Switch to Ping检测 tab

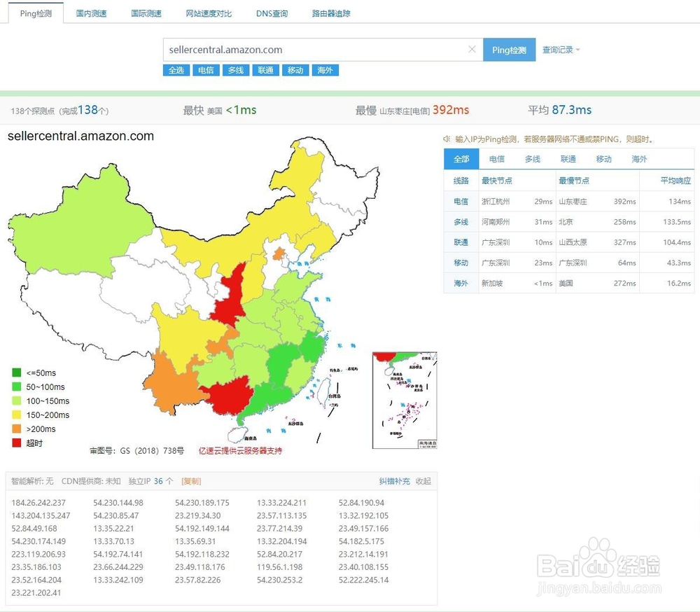pyautogui.click(x=36, y=13)
